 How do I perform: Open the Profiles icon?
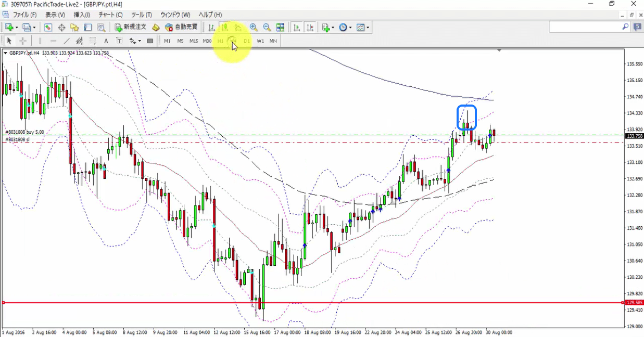point(27,27)
